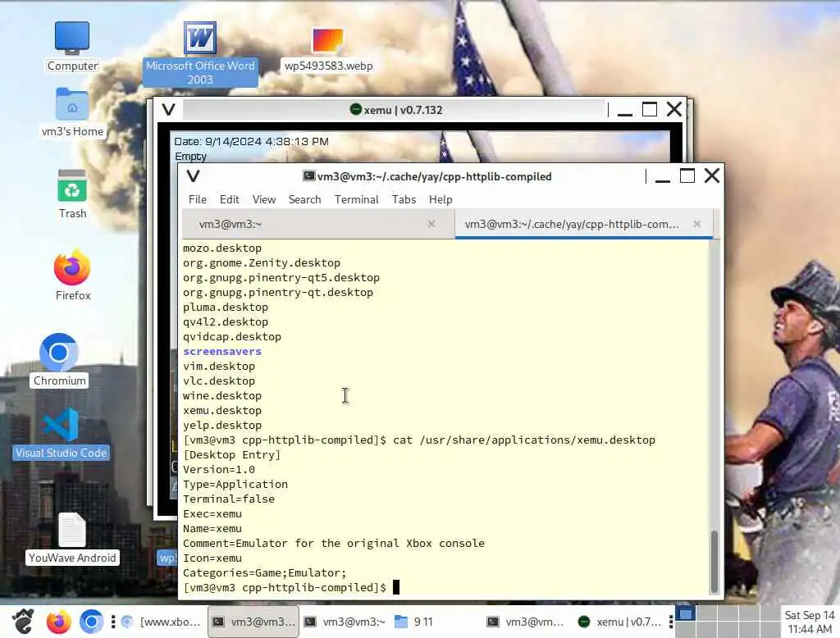Screen dimensions: 840x638
Task: Maximize the xemu window
Action: 650,109
